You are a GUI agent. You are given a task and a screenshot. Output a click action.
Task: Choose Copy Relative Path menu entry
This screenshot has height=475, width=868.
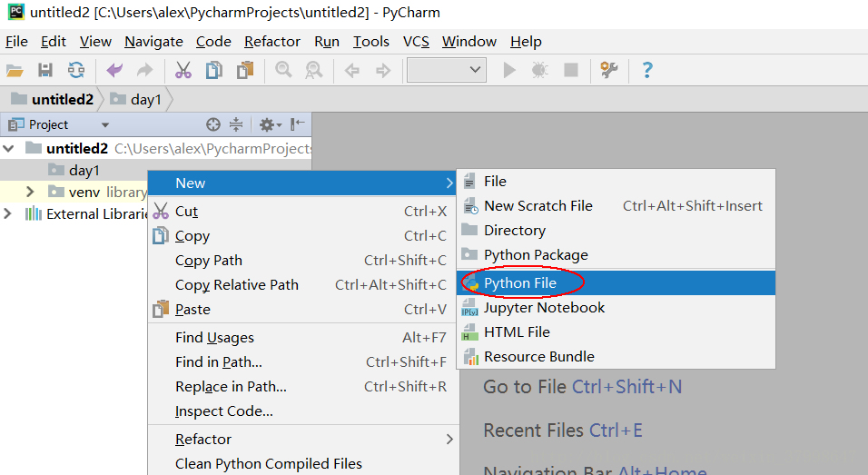[302, 284]
